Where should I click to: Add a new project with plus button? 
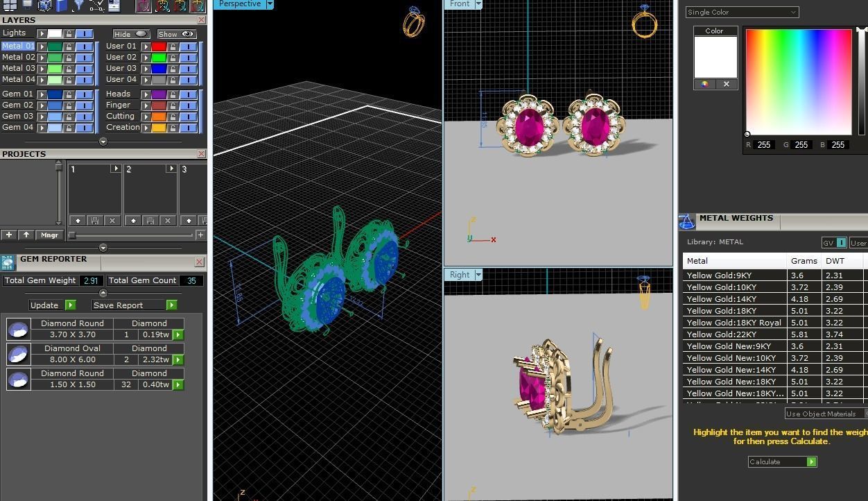tap(9, 235)
